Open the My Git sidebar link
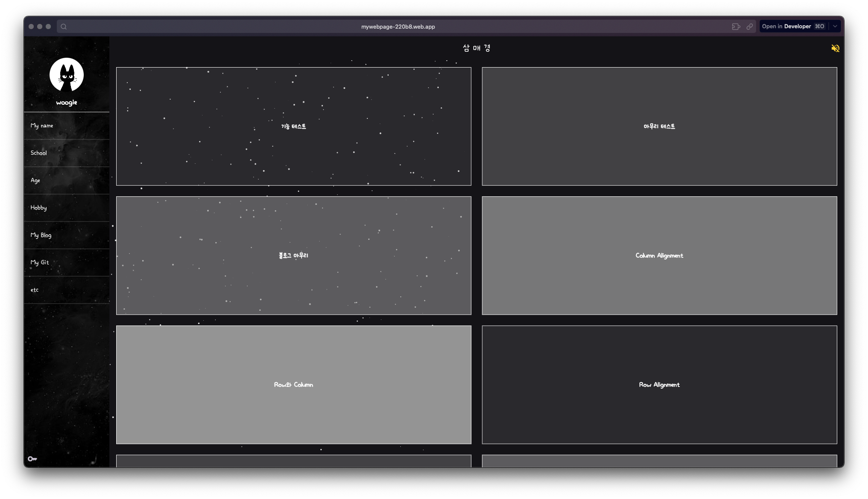 click(x=40, y=263)
